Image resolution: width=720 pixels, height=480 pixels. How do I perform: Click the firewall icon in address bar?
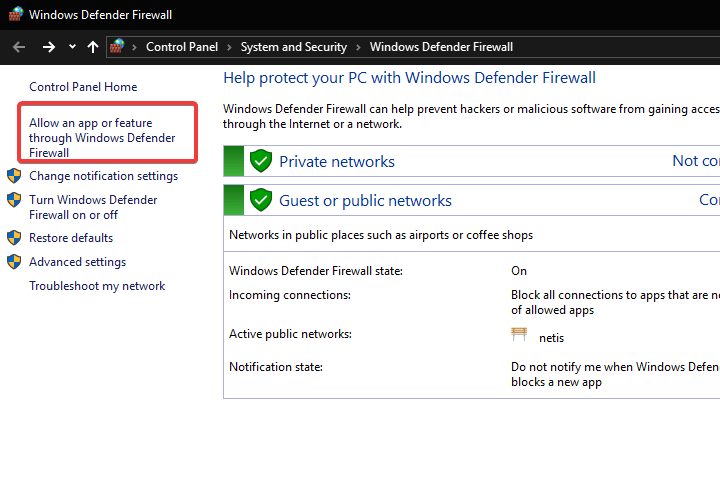[117, 46]
